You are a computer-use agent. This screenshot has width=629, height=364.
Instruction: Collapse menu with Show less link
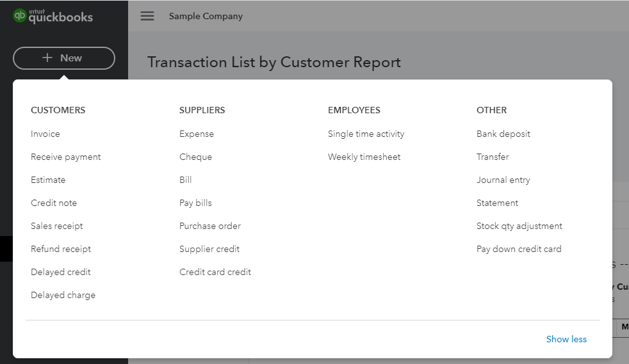pyautogui.click(x=566, y=339)
